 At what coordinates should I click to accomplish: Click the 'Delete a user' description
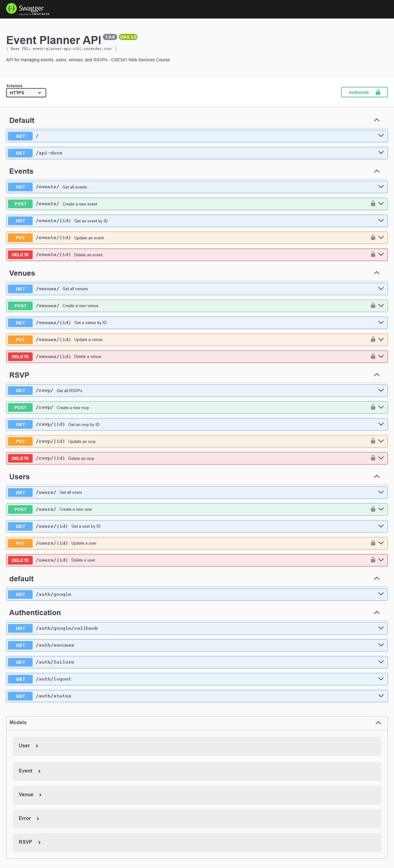83,560
